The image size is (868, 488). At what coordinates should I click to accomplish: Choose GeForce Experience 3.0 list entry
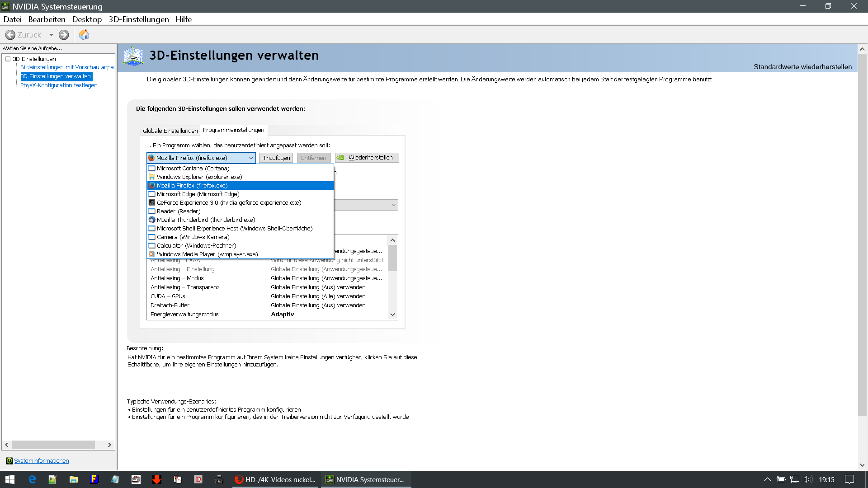point(229,202)
